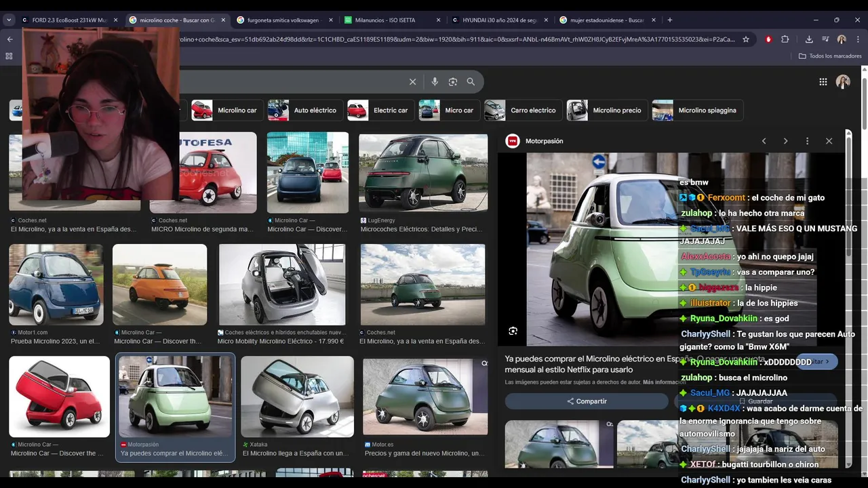The height and width of the screenshot is (488, 868).
Task: Select the Microlino precio filter chip
Action: (x=607, y=110)
